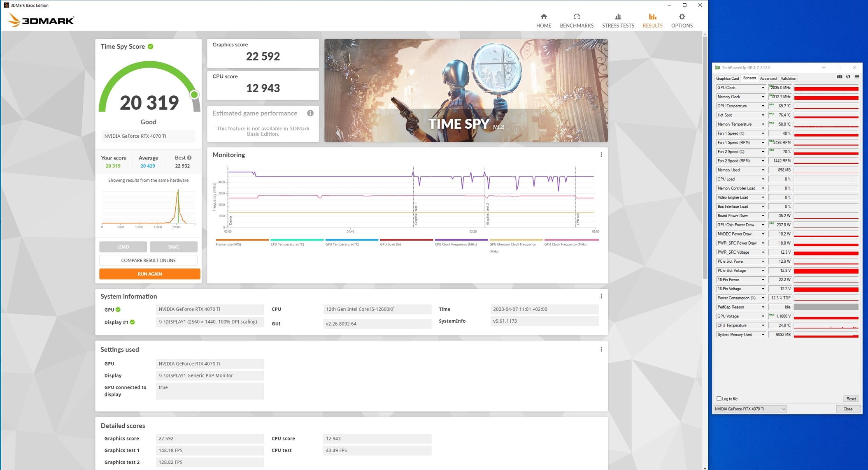The height and width of the screenshot is (470, 868).
Task: Open the Board Power Draw dropdown
Action: (x=762, y=215)
